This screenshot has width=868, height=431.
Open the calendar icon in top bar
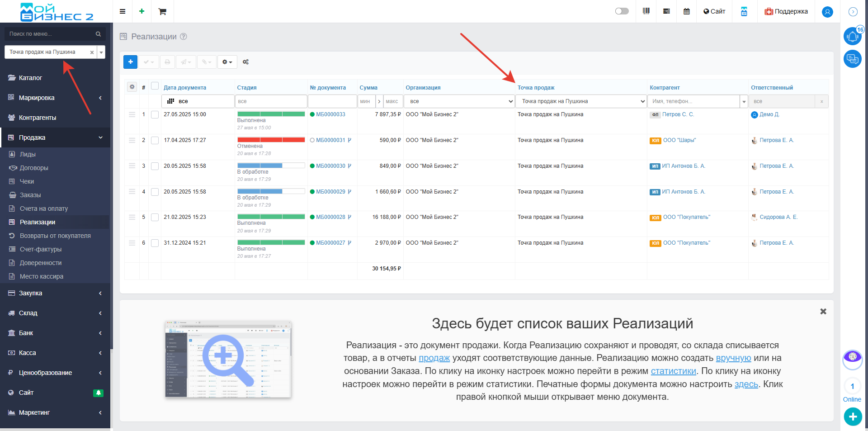pos(686,12)
